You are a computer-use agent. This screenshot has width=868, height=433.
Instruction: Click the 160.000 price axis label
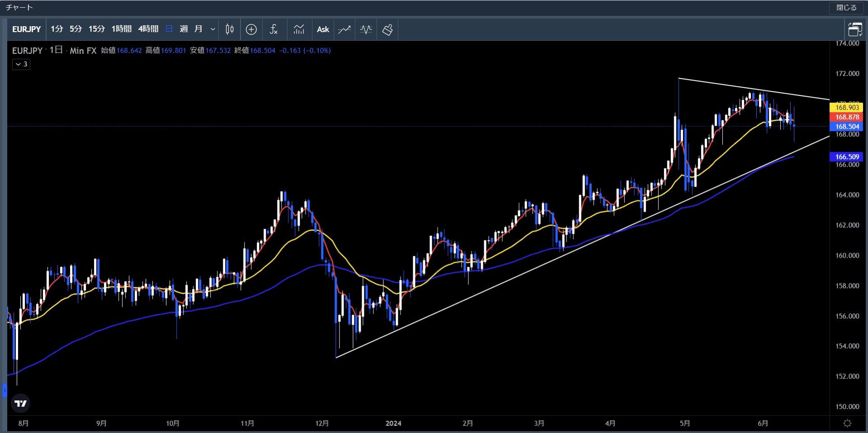click(x=847, y=255)
